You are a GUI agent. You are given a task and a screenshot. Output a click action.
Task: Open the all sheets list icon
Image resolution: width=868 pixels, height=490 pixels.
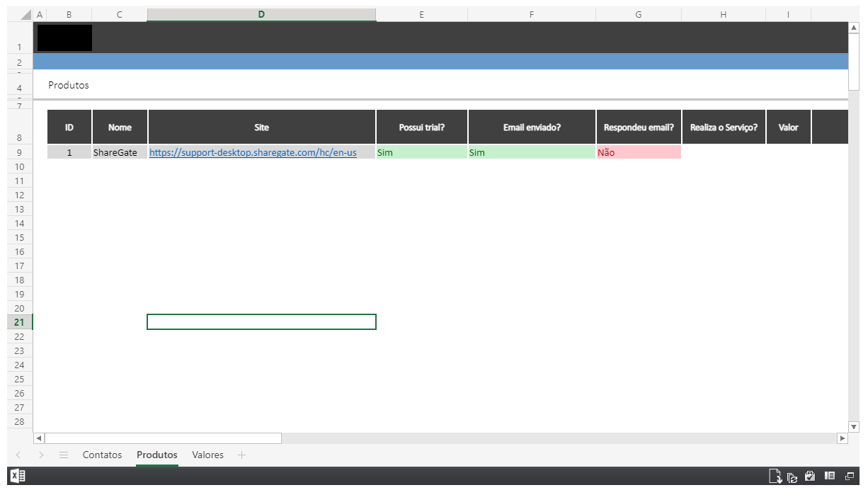click(x=64, y=455)
